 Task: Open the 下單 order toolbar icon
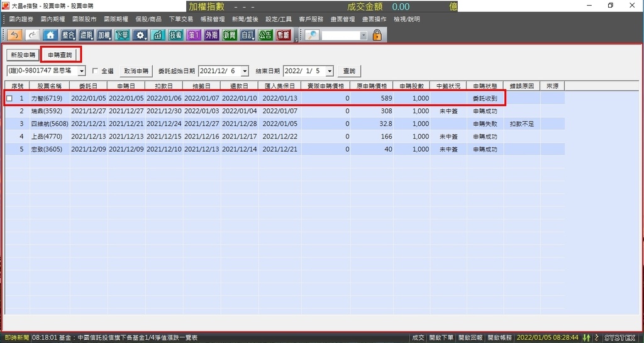pyautogui.click(x=122, y=35)
